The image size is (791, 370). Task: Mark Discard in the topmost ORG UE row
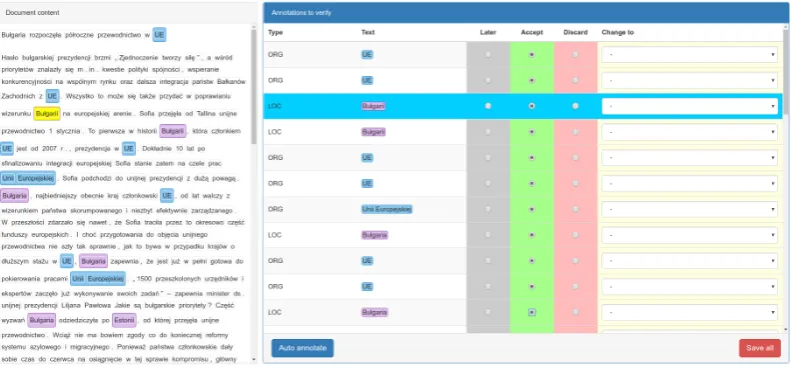click(575, 55)
